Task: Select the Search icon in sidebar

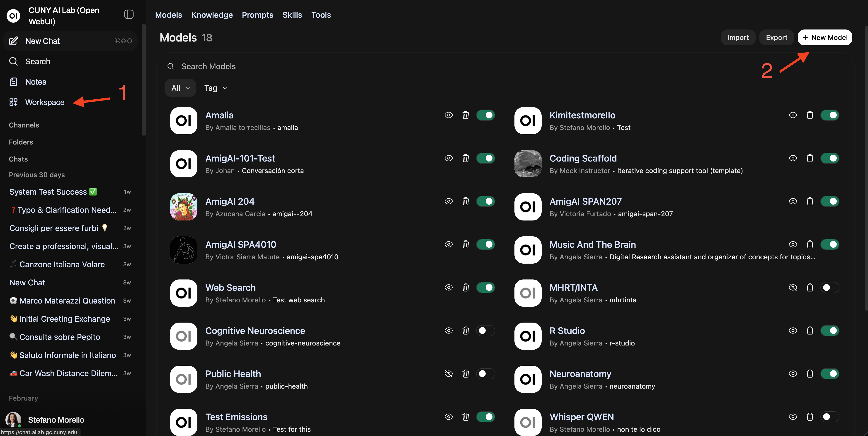Action: click(x=37, y=61)
